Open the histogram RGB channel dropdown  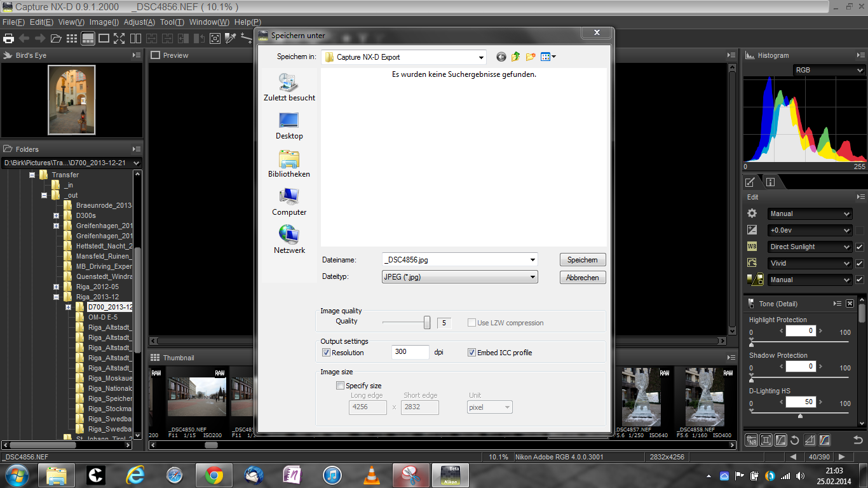pos(829,71)
